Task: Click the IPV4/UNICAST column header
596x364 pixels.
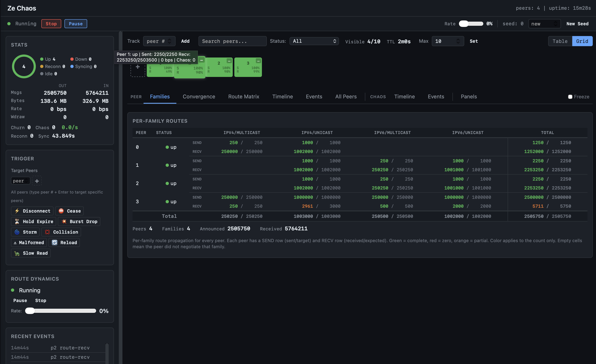Action: tap(317, 133)
